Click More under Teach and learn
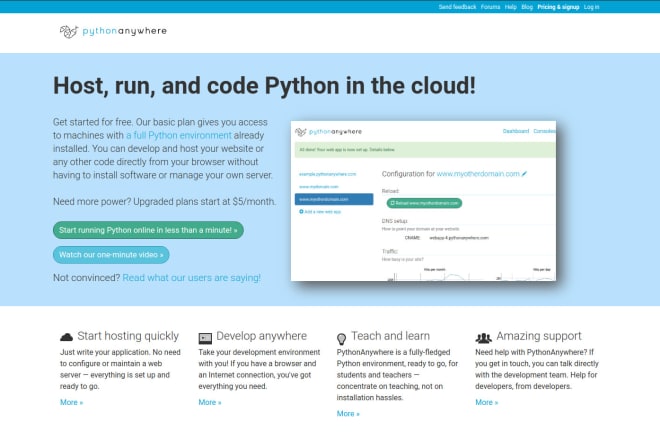The height and width of the screenshot is (440, 660). tap(348, 413)
